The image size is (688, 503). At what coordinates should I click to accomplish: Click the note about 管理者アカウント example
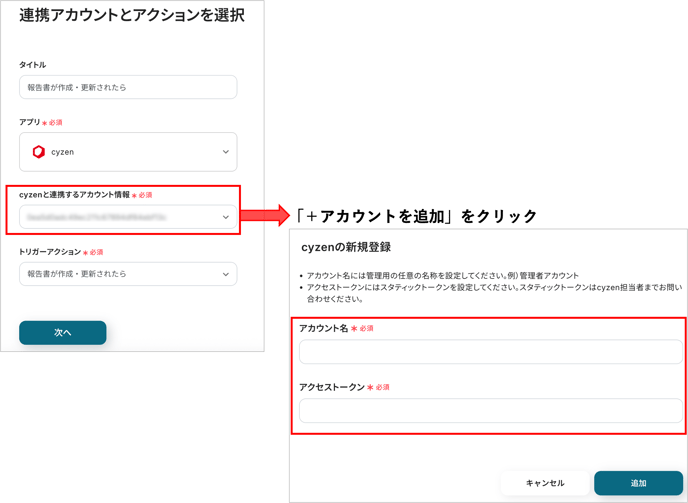coord(443,276)
